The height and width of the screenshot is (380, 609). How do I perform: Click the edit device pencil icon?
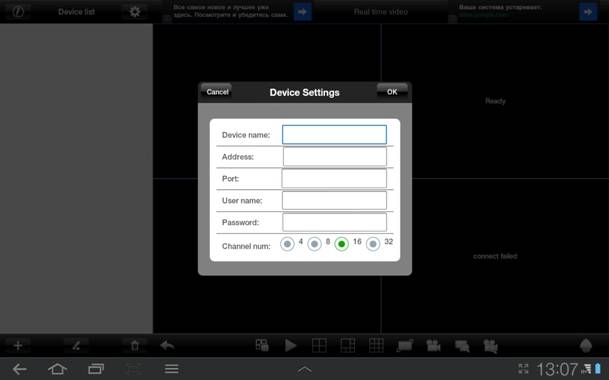click(76, 345)
